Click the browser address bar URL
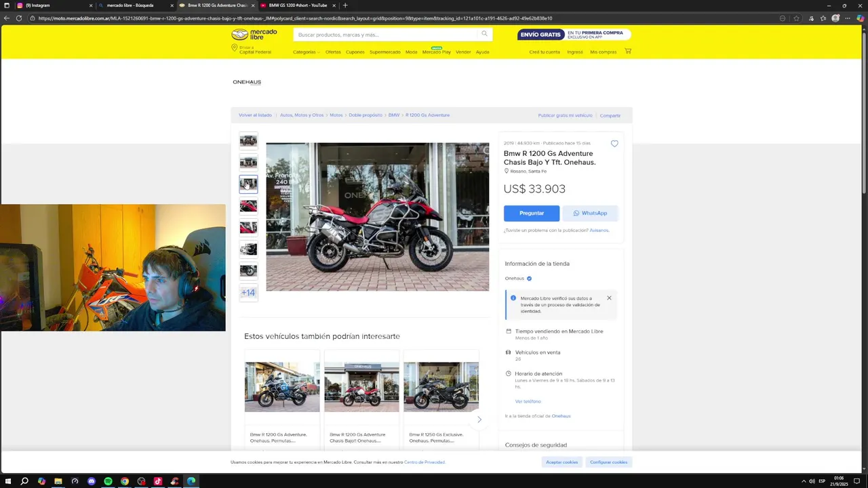Viewport: 868px width, 488px height. click(295, 18)
